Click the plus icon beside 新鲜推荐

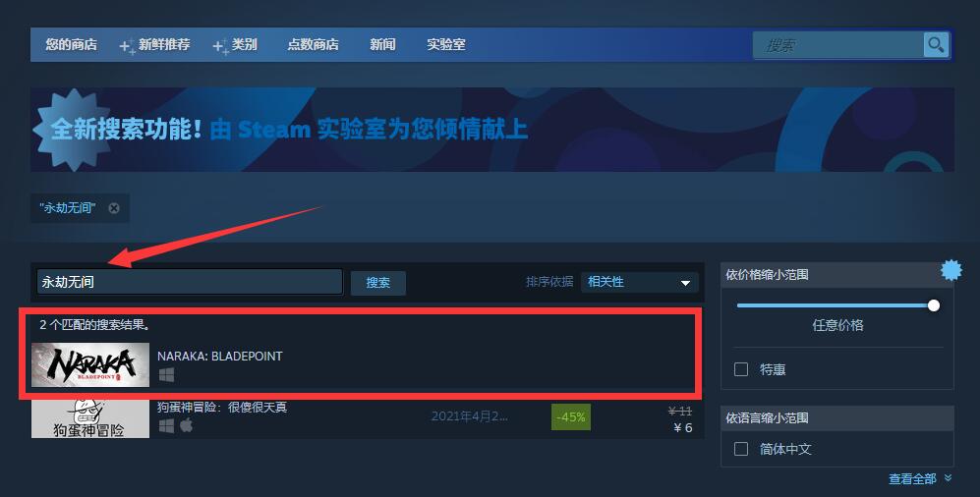(x=127, y=47)
